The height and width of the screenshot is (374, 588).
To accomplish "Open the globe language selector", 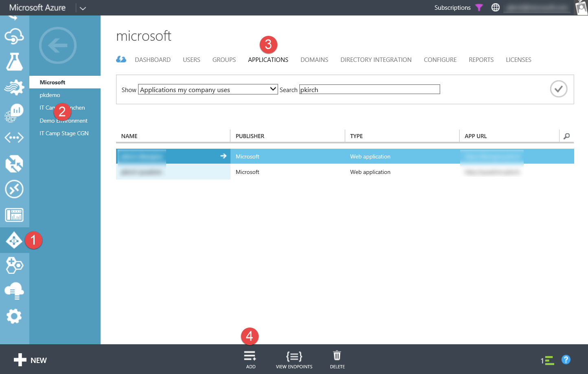I will click(496, 7).
